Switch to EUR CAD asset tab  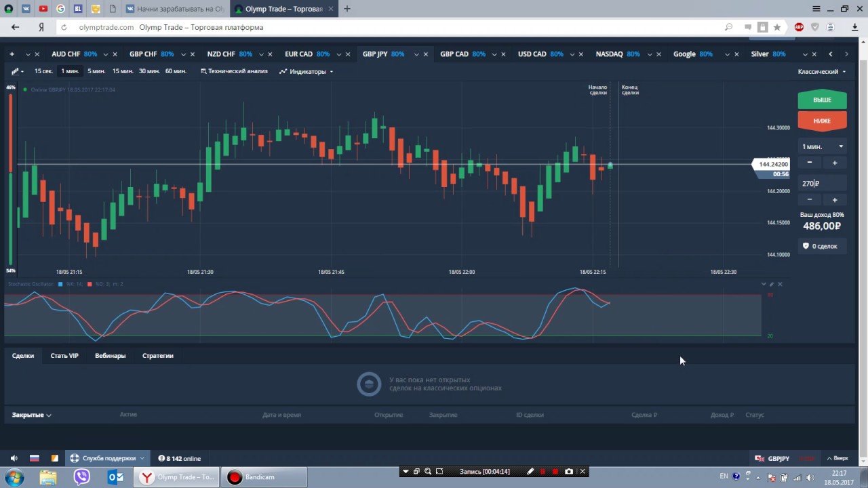coord(307,54)
